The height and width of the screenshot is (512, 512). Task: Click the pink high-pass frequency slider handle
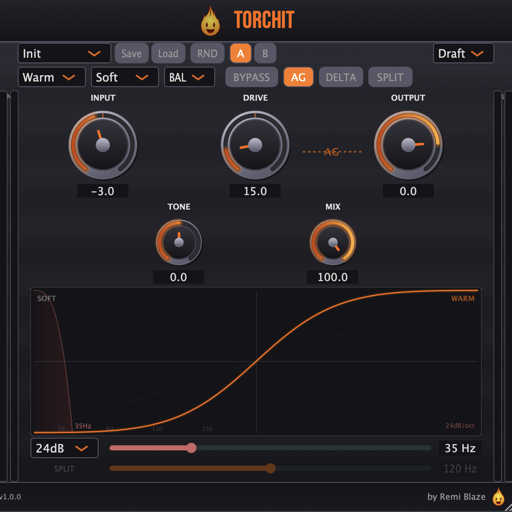191,448
